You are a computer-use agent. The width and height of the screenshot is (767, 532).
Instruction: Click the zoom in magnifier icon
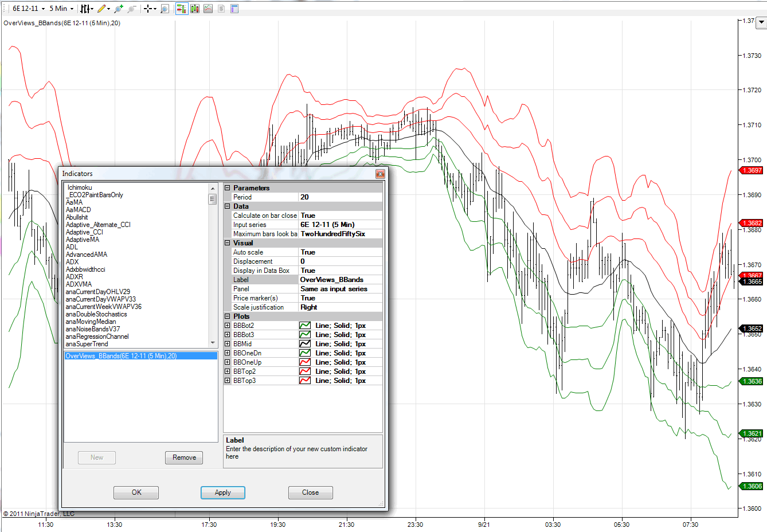coord(119,9)
